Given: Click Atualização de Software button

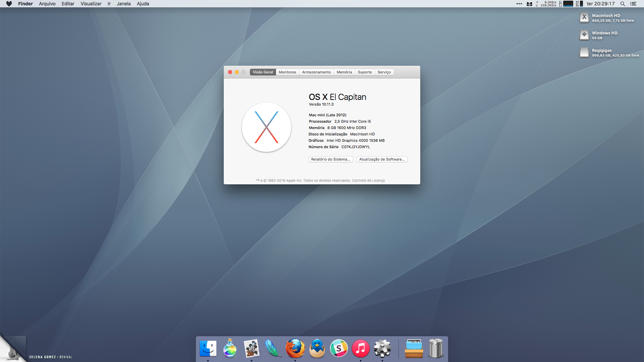Looking at the screenshot, I should tap(382, 159).
